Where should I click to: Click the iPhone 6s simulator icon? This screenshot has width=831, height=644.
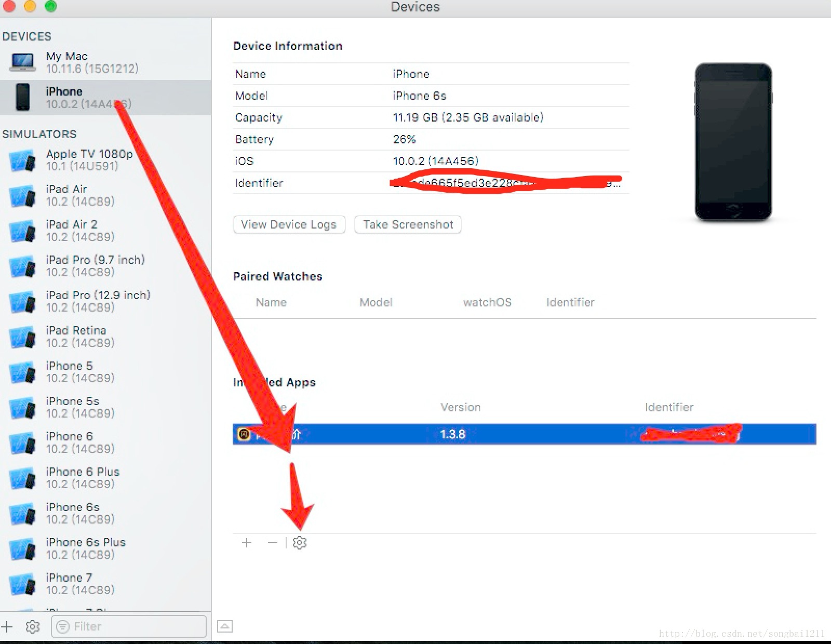pos(23,514)
